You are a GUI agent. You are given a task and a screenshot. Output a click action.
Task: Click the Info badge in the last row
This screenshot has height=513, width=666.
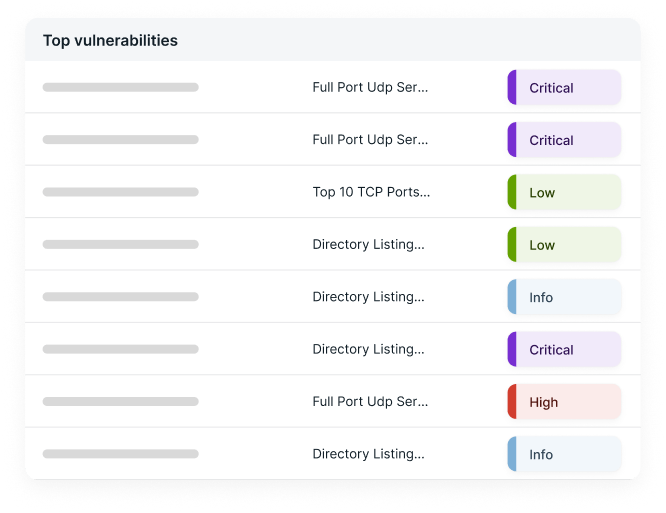[x=564, y=455]
